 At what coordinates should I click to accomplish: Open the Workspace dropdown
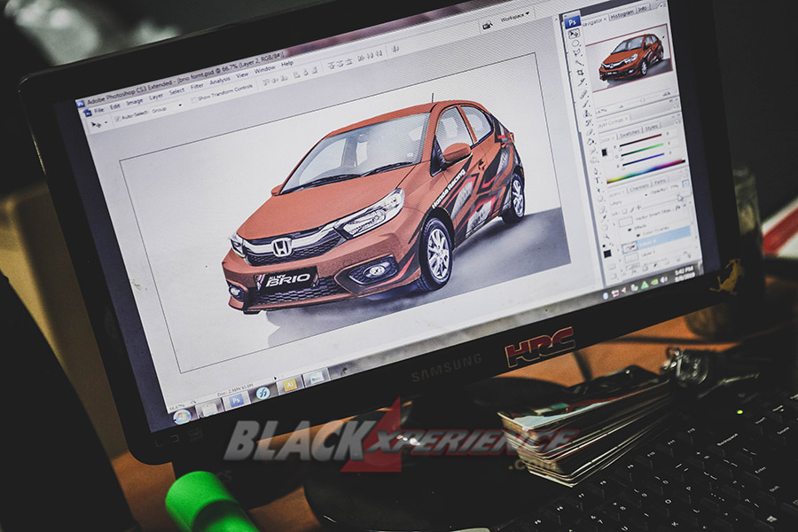[514, 18]
